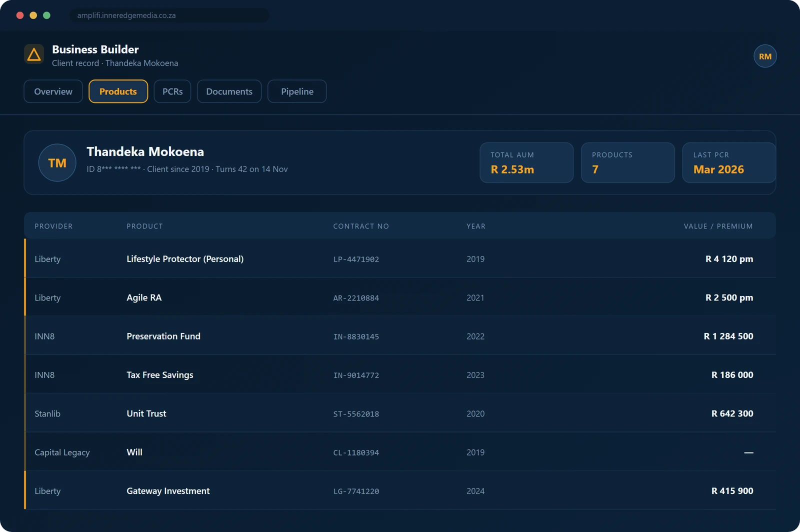Viewport: 800px width, 532px height.
Task: Click the TM client avatar
Action: point(57,162)
